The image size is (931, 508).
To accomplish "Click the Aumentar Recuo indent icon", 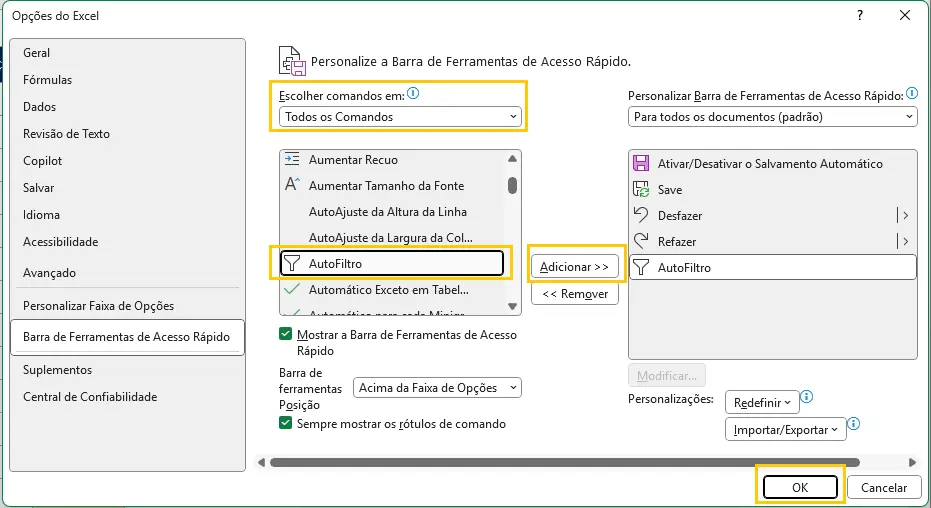I will tap(292, 160).
